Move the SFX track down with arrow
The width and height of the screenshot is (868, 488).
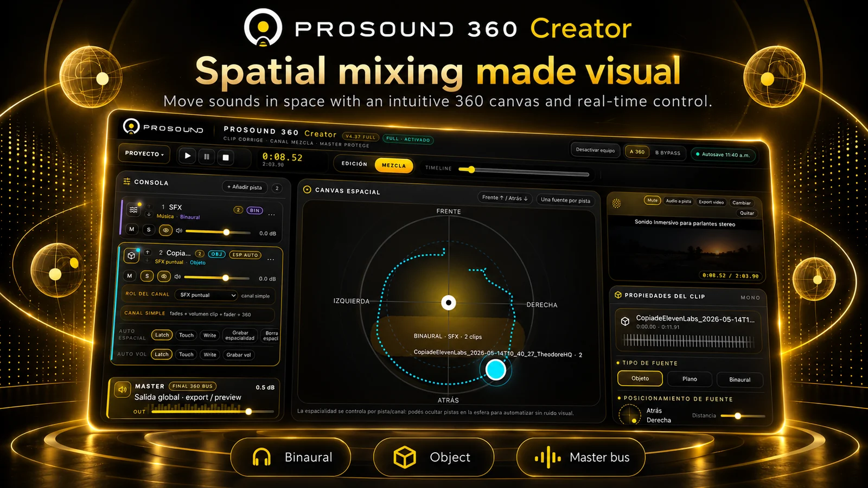tap(149, 214)
